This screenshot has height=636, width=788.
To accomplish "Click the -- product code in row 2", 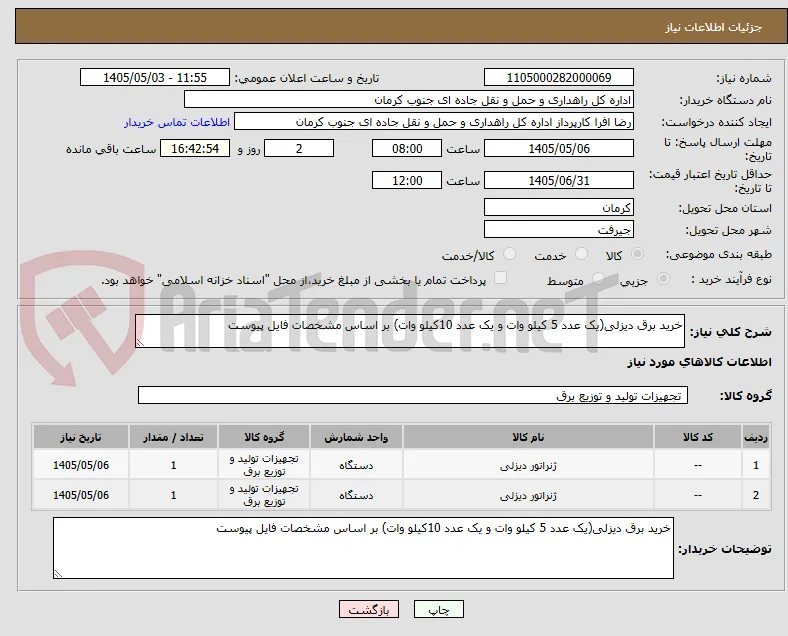I will pos(698,495).
